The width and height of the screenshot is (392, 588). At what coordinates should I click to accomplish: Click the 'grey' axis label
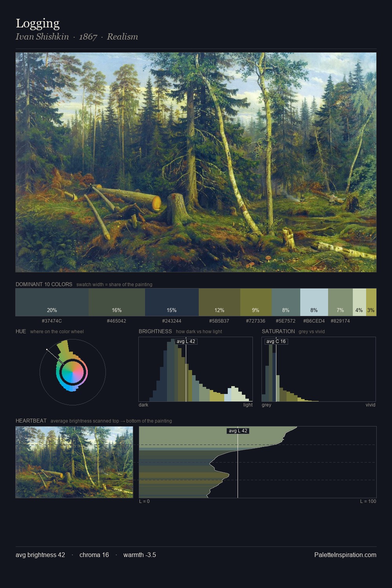pos(267,405)
